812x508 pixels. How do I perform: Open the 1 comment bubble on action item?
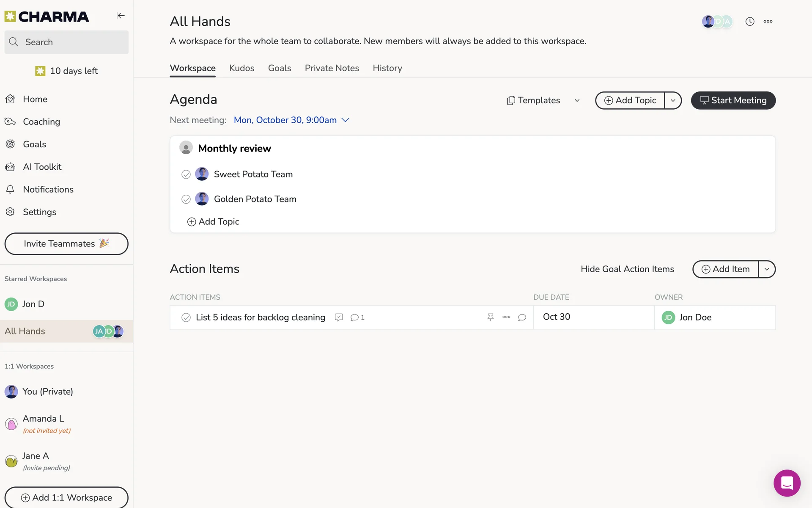[357, 317]
